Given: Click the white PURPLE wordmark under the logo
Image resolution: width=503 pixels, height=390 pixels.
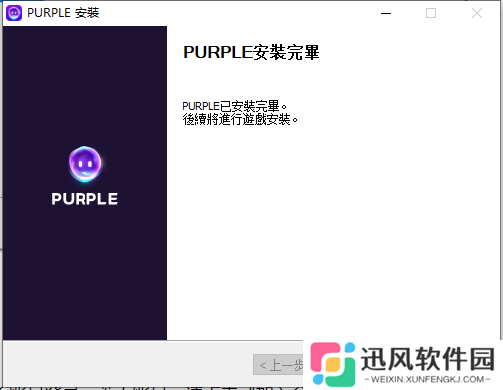Looking at the screenshot, I should (85, 199).
